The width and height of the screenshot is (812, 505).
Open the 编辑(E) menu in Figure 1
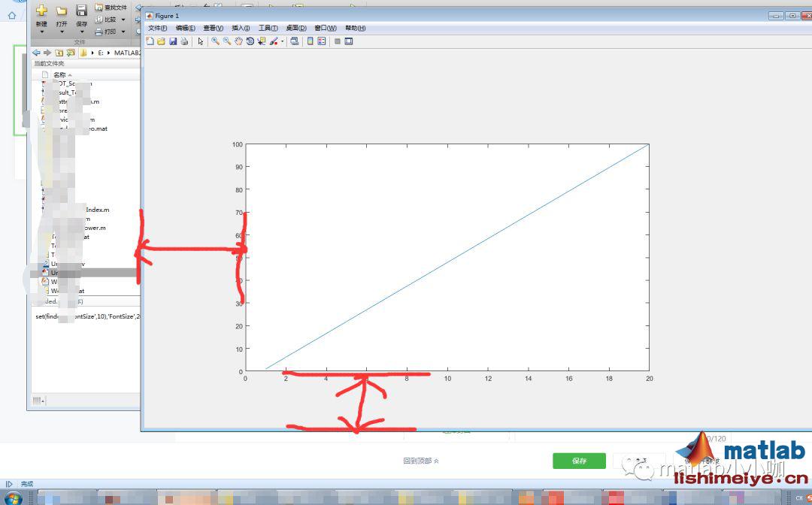[186, 28]
